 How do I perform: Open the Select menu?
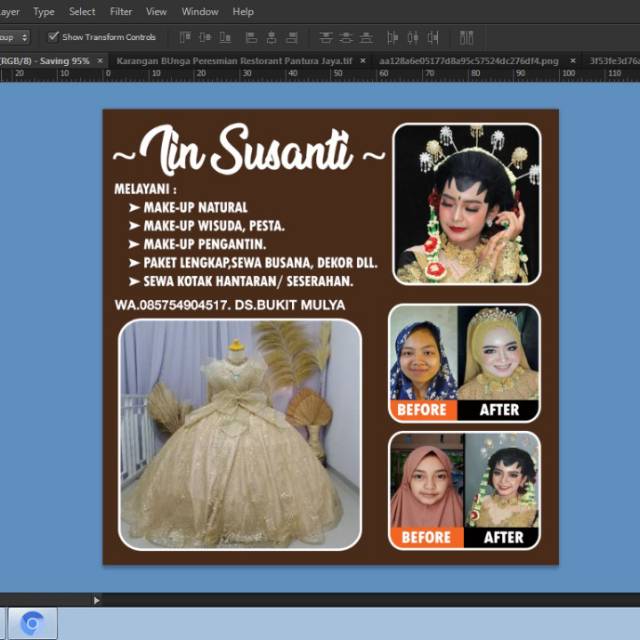82,11
